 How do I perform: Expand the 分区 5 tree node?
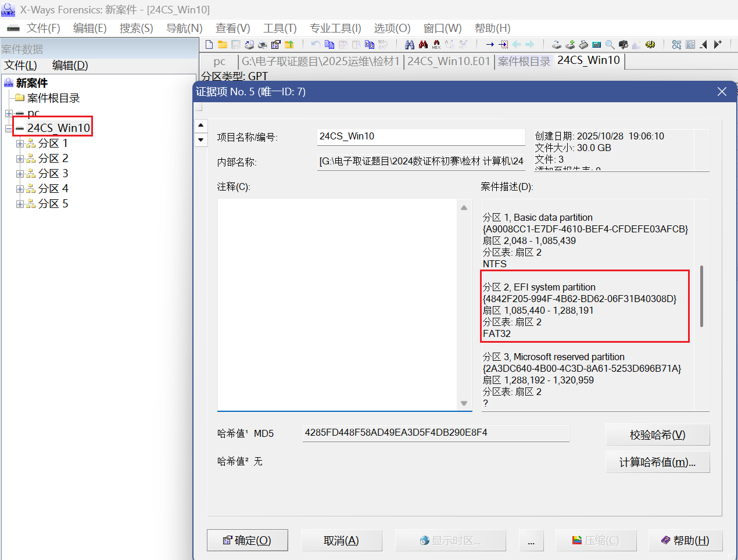pos(20,204)
